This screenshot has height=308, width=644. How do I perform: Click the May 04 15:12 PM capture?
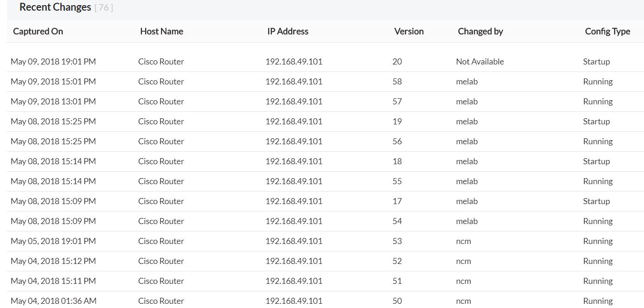[x=53, y=261]
